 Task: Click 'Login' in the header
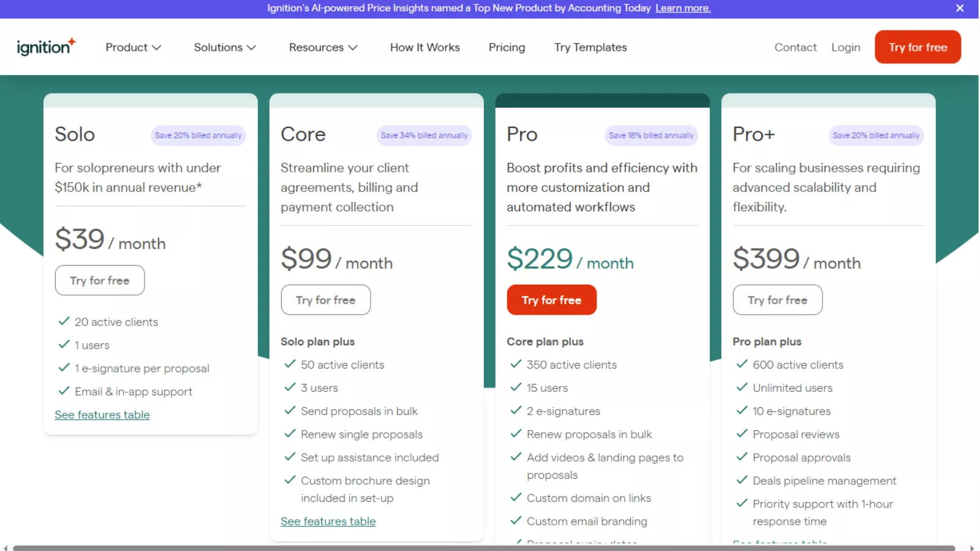click(846, 47)
